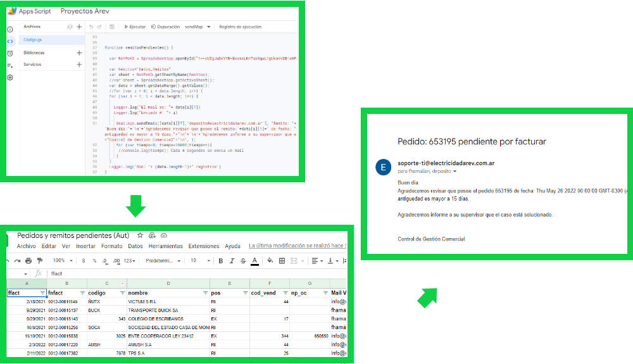Click redo in Sheets toolbar
Image resolution: width=633 pixels, height=364 pixels.
coord(17,261)
